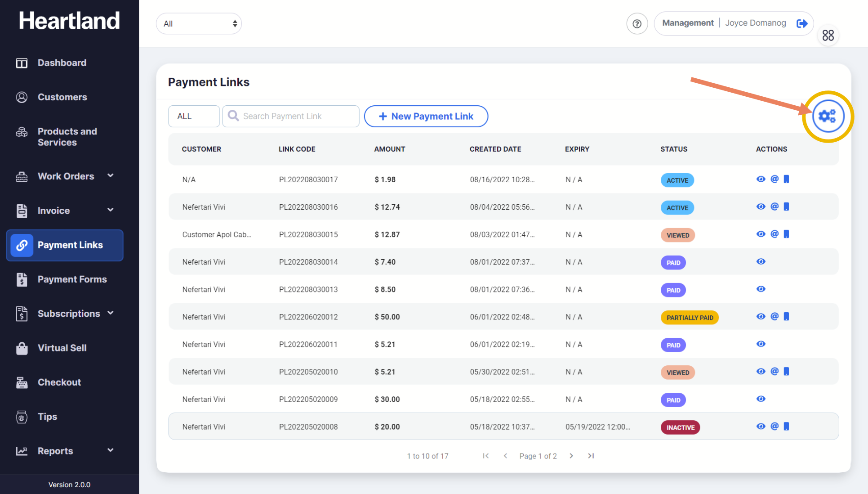Go to Virtual Sell in the sidebar
The image size is (868, 494).
click(x=62, y=348)
